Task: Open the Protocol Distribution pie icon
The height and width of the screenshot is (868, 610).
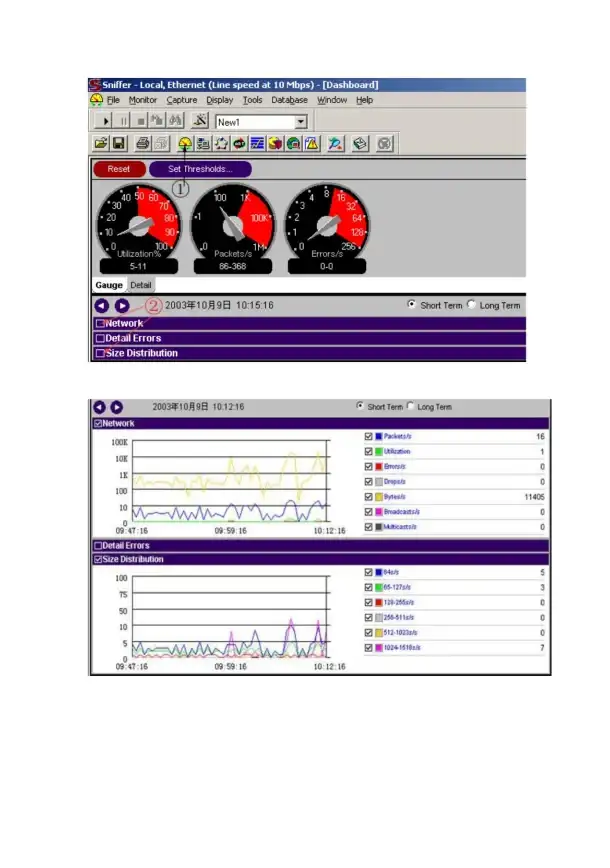Action: (275, 144)
